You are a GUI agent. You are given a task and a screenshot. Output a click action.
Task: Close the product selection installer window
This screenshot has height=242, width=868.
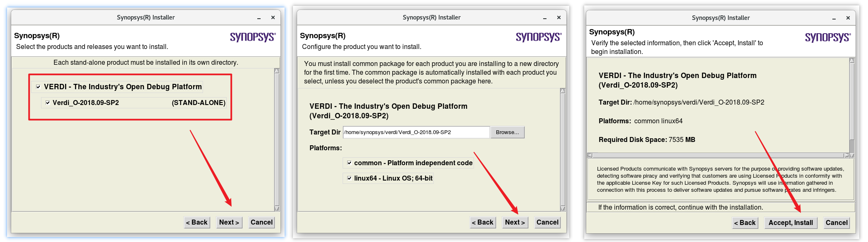(x=273, y=17)
